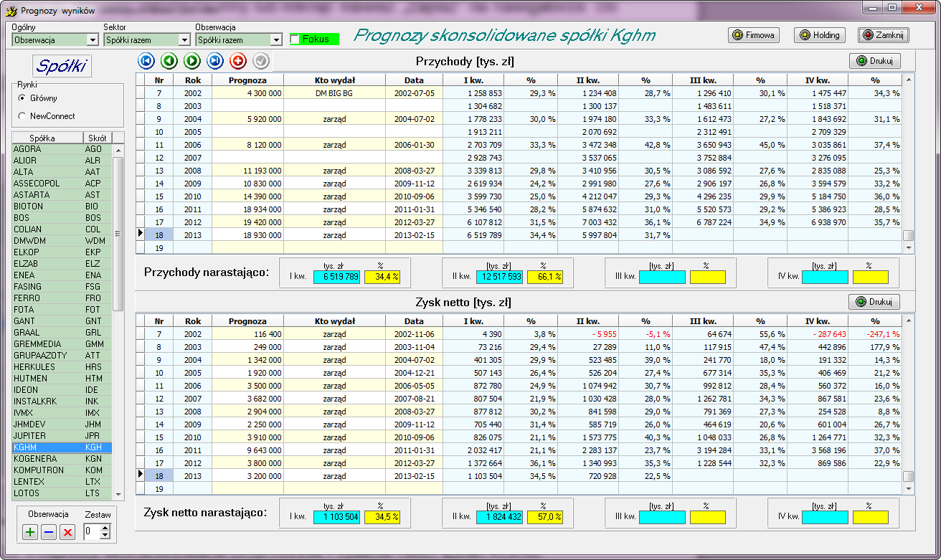The width and height of the screenshot is (941, 560).
Task: Select ASSECOPOL in company list
Action: click(62, 184)
